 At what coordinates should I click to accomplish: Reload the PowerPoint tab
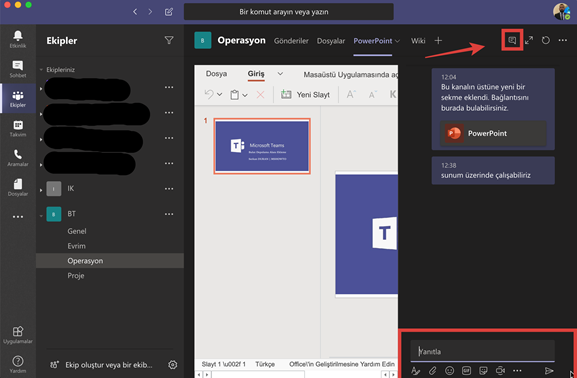click(x=546, y=40)
